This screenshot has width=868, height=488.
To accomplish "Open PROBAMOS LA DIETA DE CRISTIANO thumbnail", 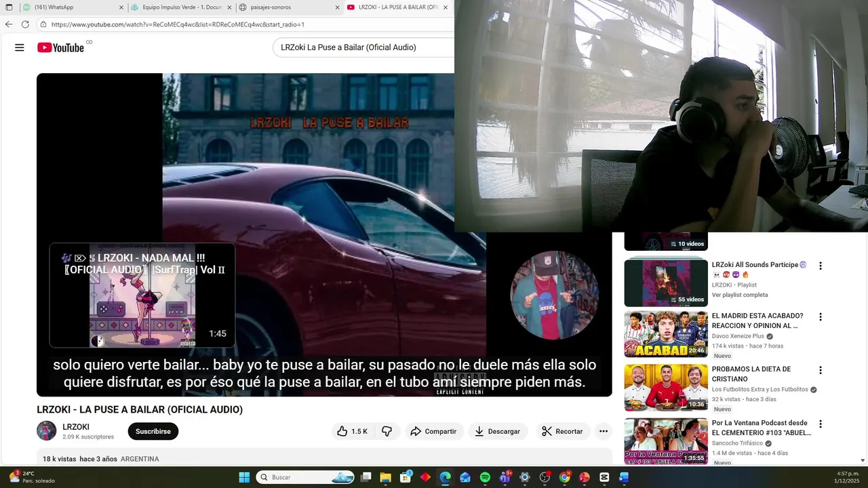I will (666, 388).
